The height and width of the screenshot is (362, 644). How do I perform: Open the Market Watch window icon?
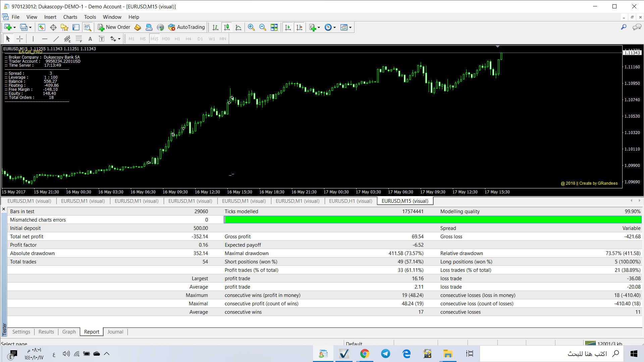pos(42,27)
